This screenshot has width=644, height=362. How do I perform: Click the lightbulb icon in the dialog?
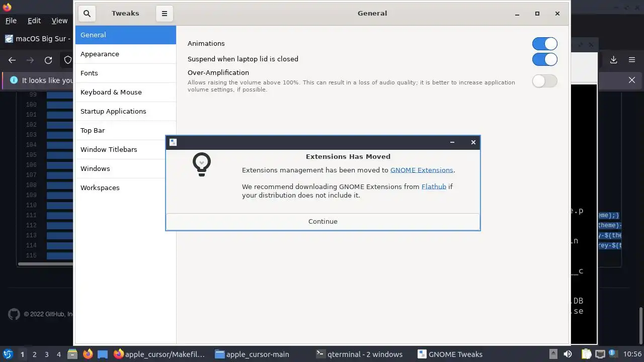pyautogui.click(x=202, y=164)
